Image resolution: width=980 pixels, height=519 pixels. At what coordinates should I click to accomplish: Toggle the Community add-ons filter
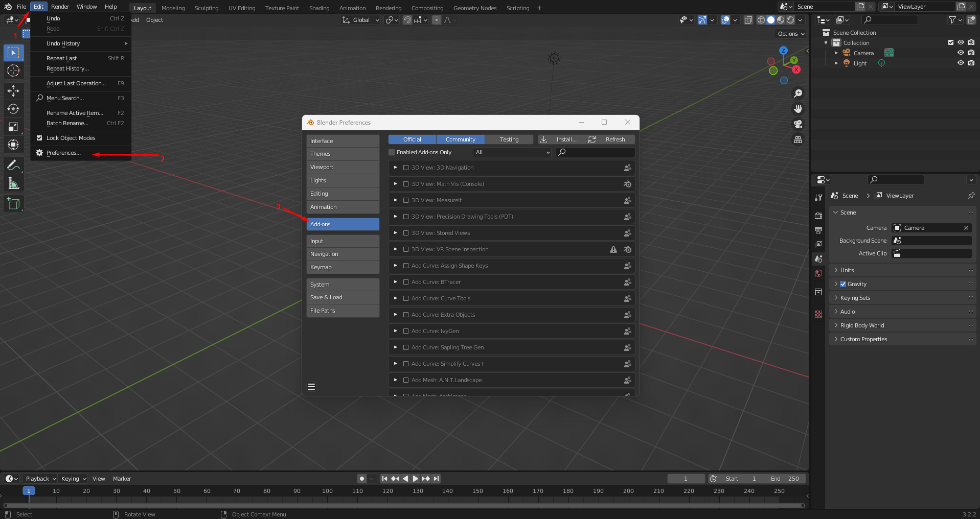tap(460, 139)
